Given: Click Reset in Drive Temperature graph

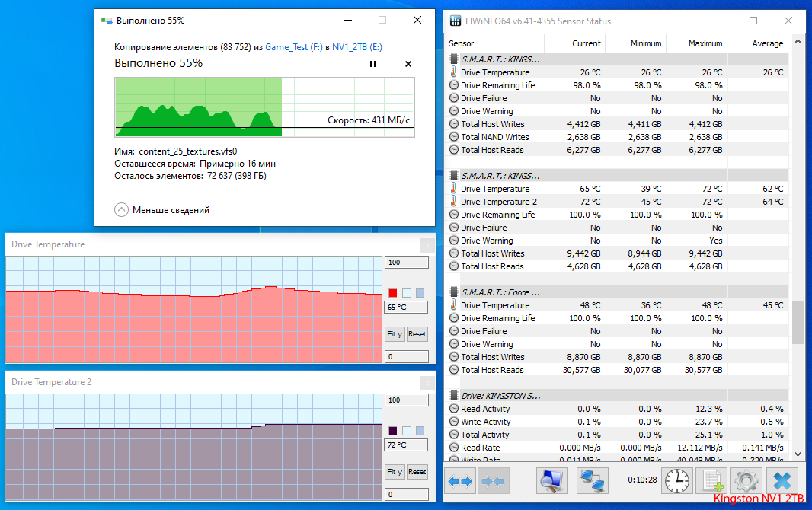Looking at the screenshot, I should pyautogui.click(x=417, y=334).
